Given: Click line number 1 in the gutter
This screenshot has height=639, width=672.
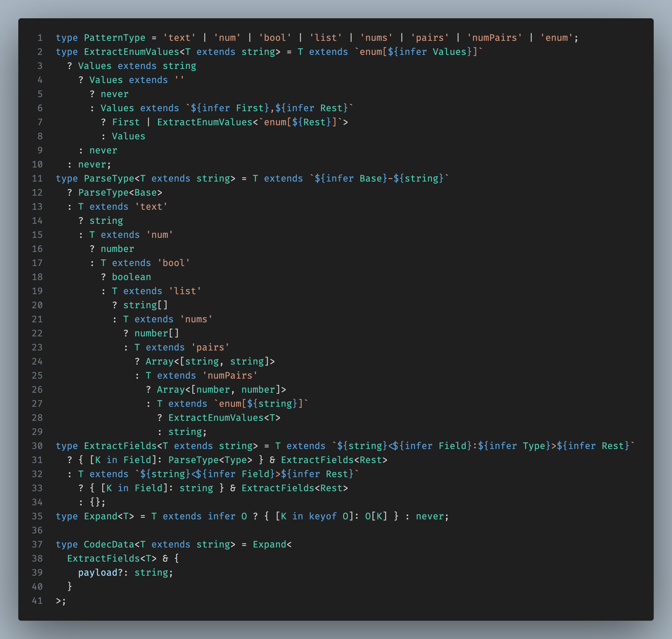Looking at the screenshot, I should (40, 38).
